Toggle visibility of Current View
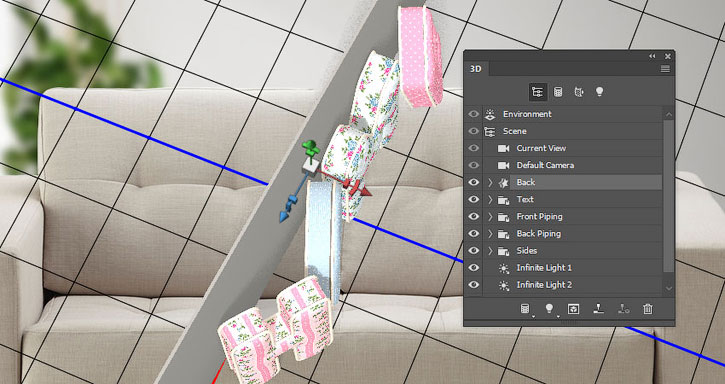This screenshot has height=384, width=725. click(x=473, y=148)
